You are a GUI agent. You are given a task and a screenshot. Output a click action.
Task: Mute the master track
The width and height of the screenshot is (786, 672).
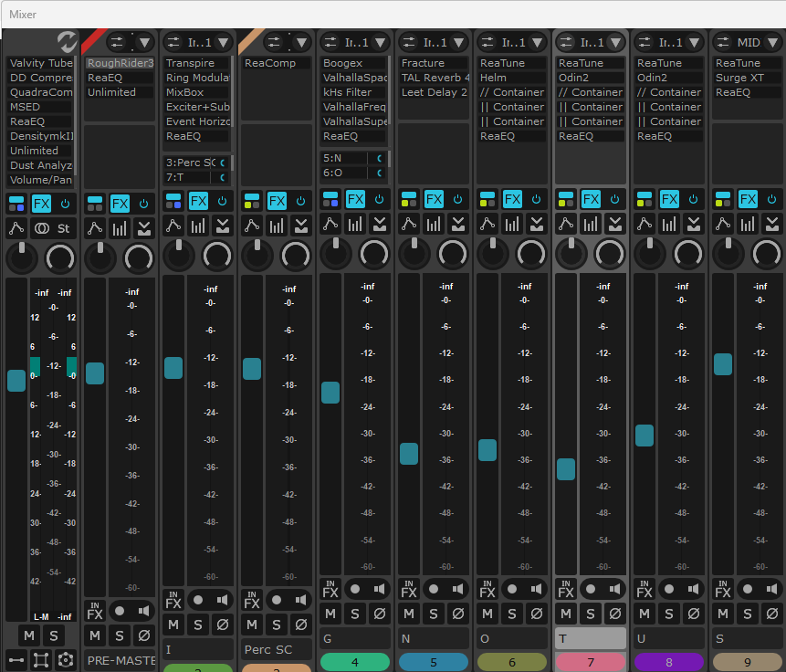coord(29,635)
